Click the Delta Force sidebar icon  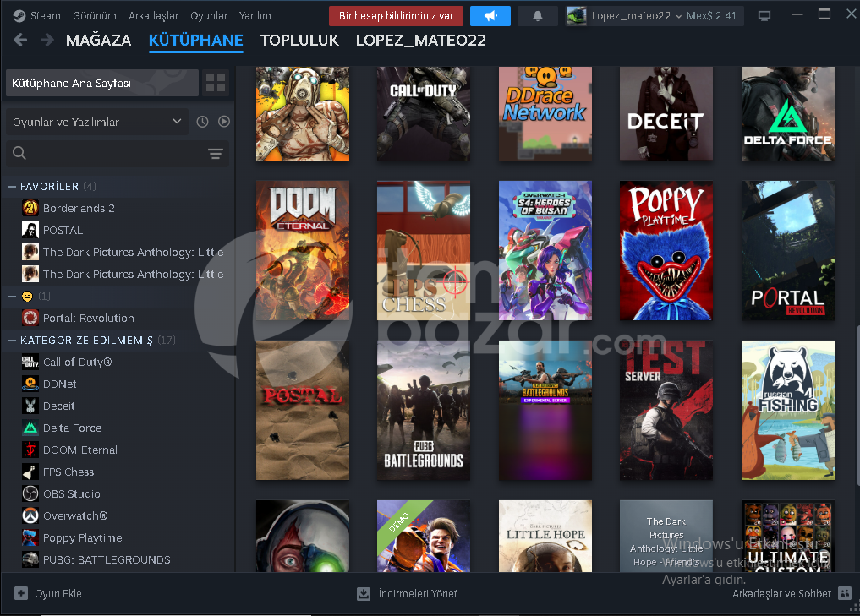pos(30,428)
